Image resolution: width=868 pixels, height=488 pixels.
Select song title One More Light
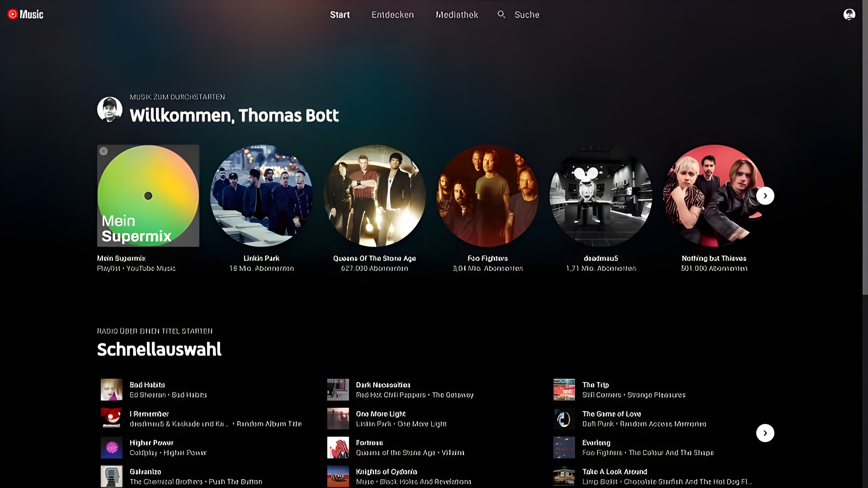(381, 413)
